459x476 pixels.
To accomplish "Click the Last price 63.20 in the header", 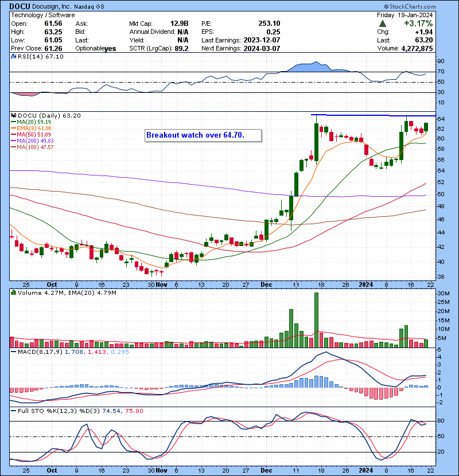I will coord(423,40).
